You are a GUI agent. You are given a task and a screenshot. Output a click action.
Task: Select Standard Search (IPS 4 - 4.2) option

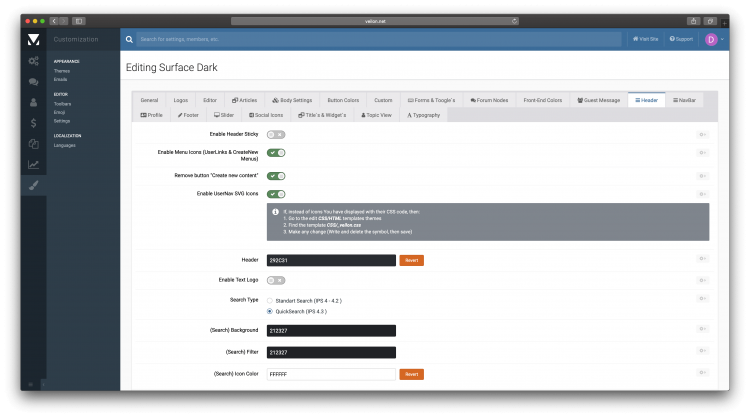pos(270,300)
